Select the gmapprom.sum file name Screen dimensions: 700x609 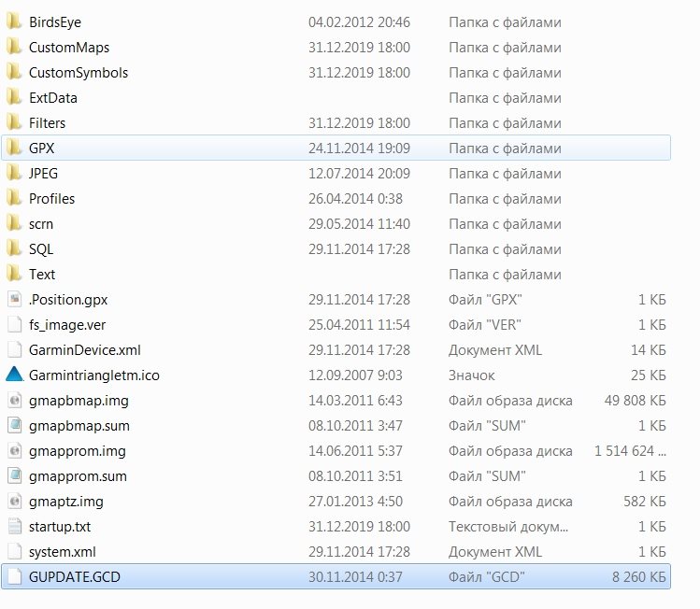[x=79, y=476]
